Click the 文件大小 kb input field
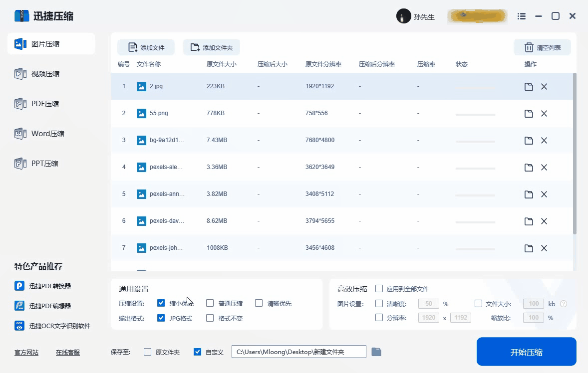This screenshot has height=373, width=588. (534, 304)
